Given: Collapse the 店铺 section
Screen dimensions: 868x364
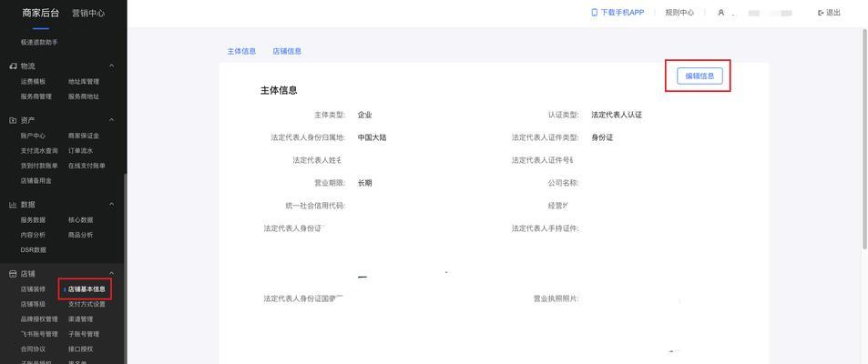Looking at the screenshot, I should 111,274.
